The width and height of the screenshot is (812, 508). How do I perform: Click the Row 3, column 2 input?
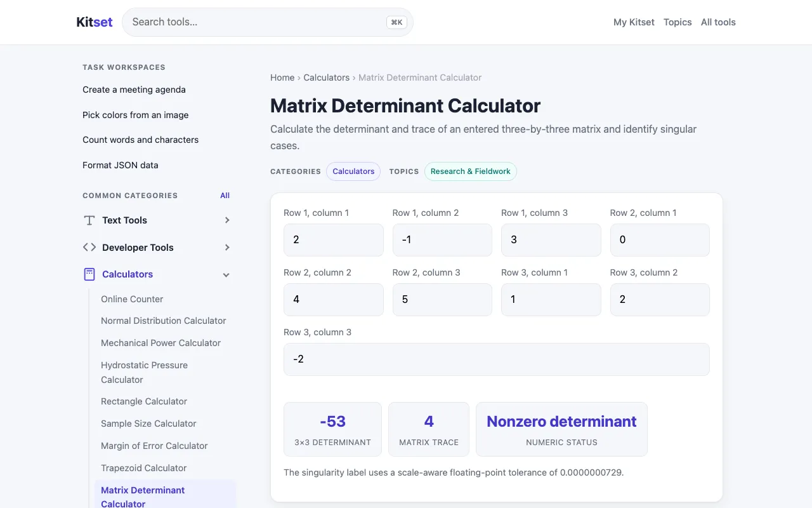coord(660,300)
